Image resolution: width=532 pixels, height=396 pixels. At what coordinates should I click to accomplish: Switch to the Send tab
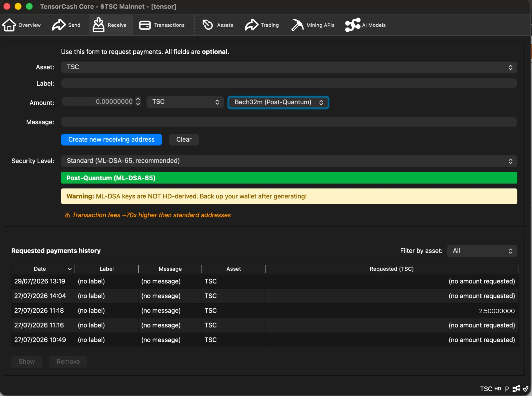click(x=66, y=25)
